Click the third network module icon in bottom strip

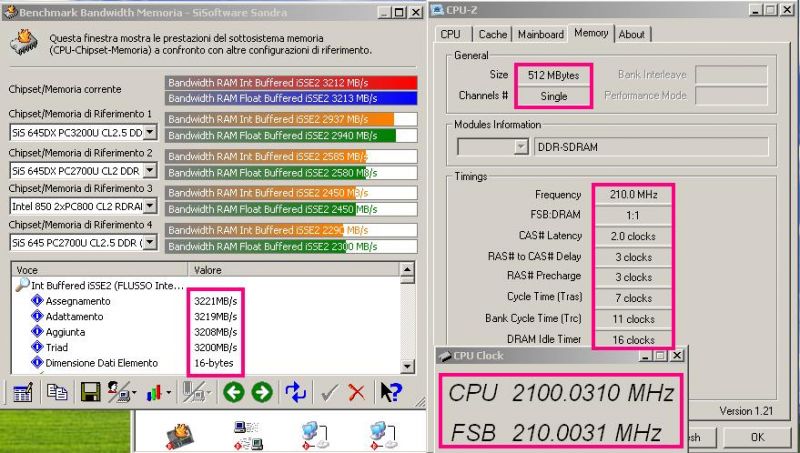point(315,435)
